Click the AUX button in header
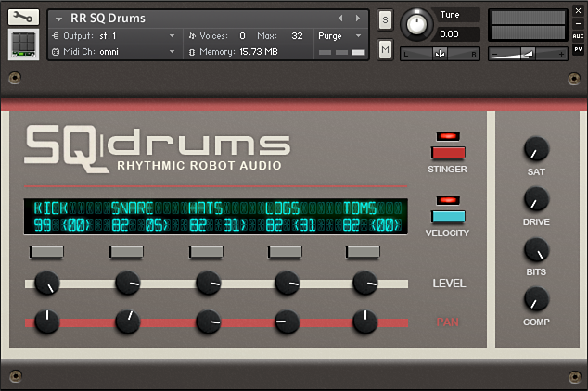Image resolution: width=588 pixels, height=391 pixels. coord(578,36)
